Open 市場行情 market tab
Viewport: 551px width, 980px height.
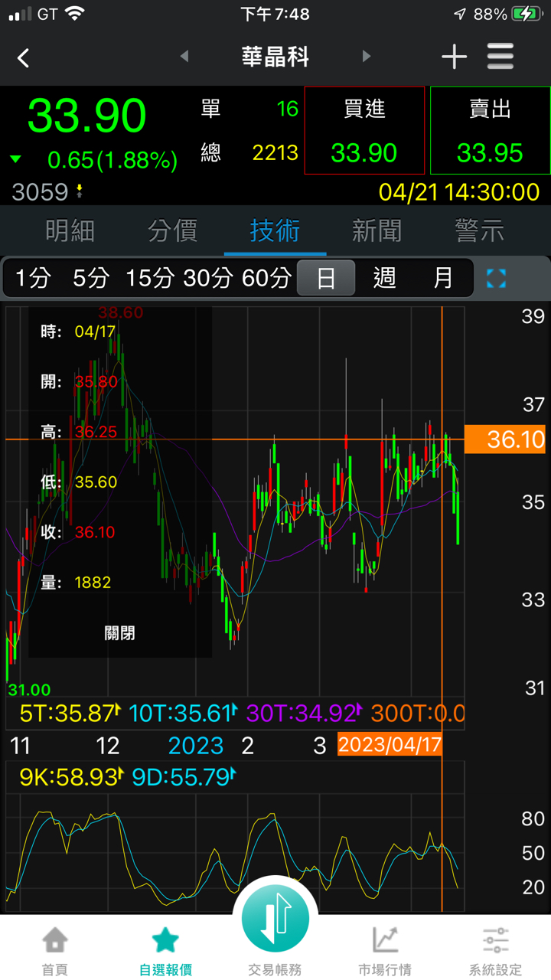coord(385,950)
